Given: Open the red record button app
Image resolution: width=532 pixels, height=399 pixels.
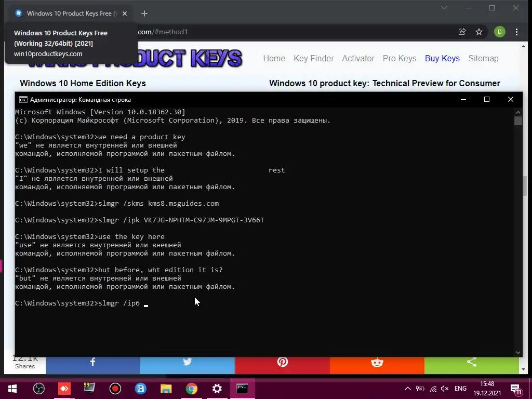Looking at the screenshot, I should point(115,389).
